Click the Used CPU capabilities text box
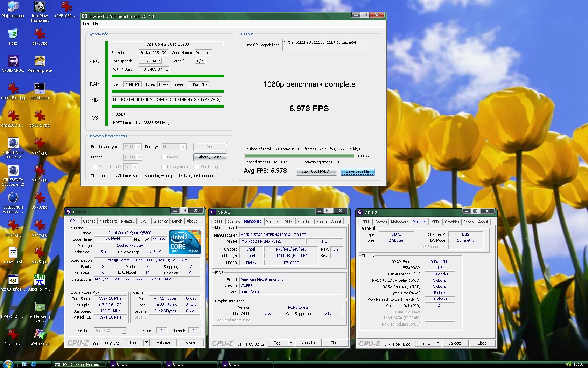The height and width of the screenshot is (368, 588). [x=326, y=45]
